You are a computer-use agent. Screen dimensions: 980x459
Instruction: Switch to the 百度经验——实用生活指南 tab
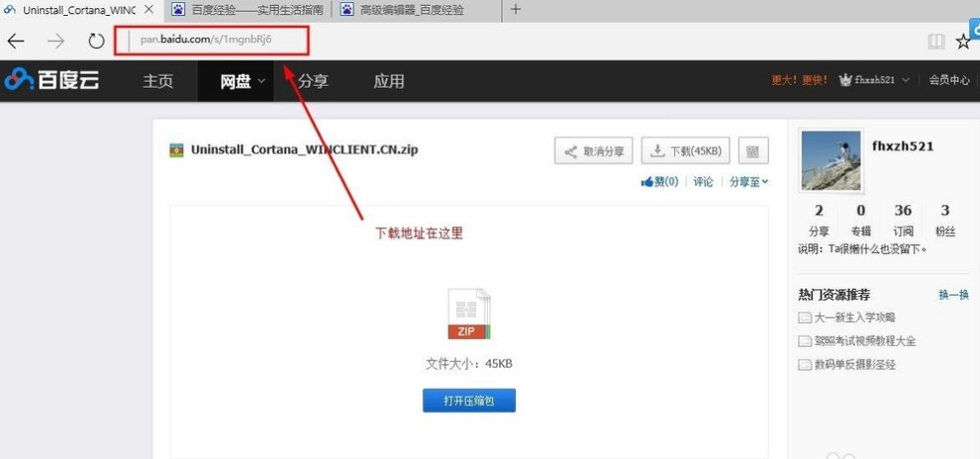[x=249, y=10]
